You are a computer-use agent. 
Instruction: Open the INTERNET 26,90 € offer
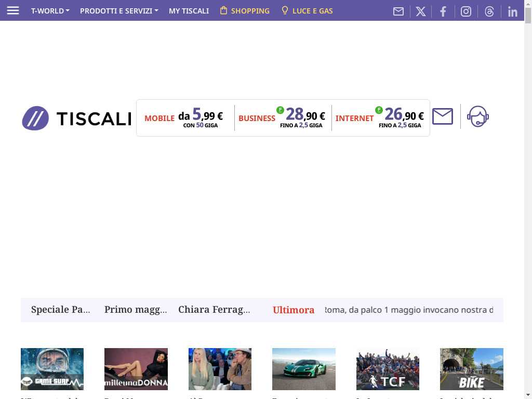(x=380, y=118)
